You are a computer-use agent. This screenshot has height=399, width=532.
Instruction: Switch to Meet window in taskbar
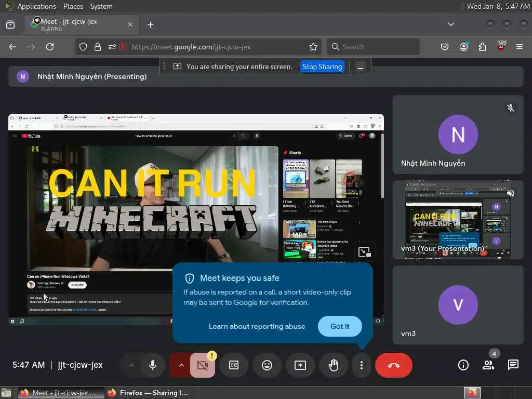coord(61,393)
